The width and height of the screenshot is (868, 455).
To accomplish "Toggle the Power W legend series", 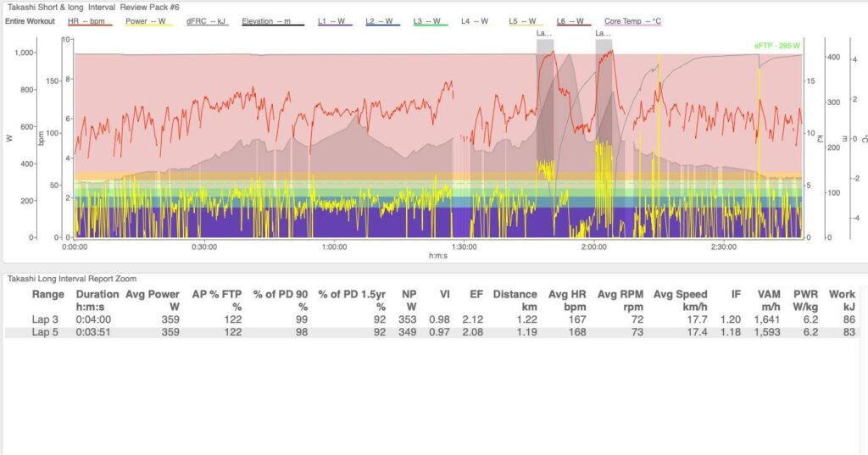I will point(148,20).
